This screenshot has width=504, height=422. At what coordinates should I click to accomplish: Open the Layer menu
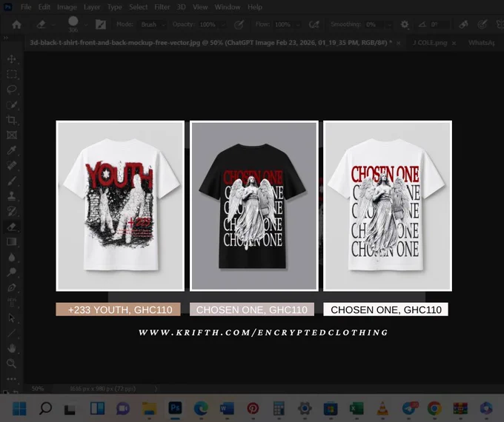pos(92,7)
